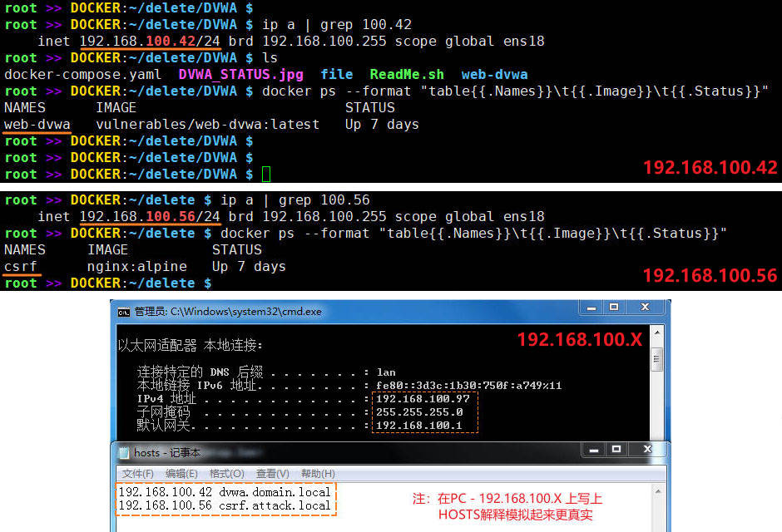The height and width of the screenshot is (532, 782).
Task: Click the 以太网适配器 本地连接 heading
Action: (190, 345)
